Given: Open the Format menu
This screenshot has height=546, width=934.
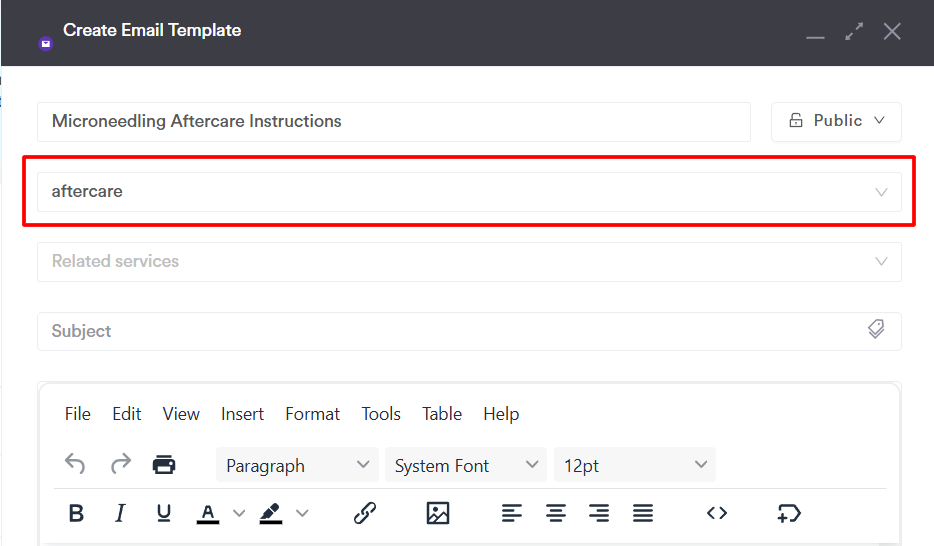Looking at the screenshot, I should tap(312, 414).
